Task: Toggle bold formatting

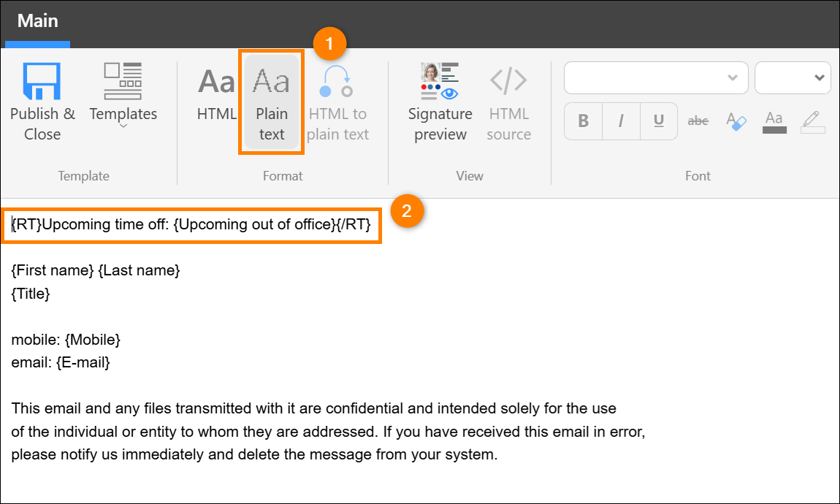Action: pos(582,121)
